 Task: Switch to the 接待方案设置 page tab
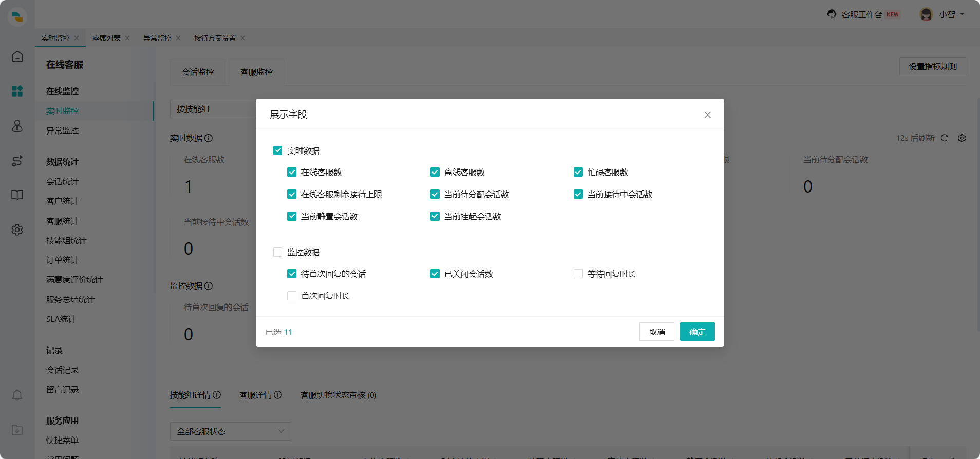tap(215, 38)
